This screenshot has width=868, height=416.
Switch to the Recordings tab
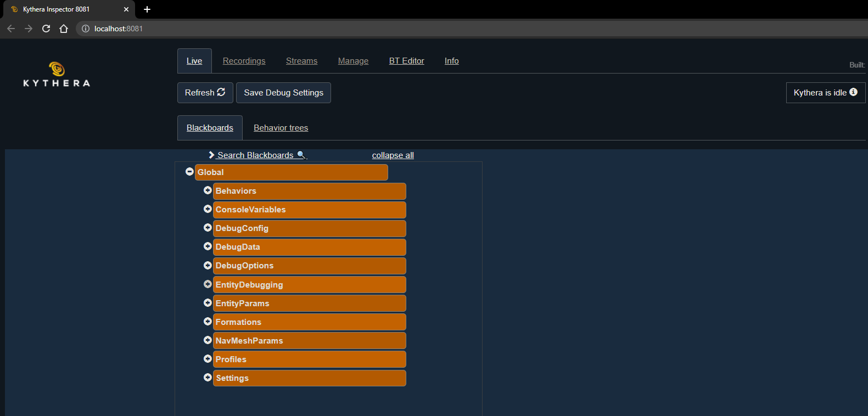pos(244,61)
